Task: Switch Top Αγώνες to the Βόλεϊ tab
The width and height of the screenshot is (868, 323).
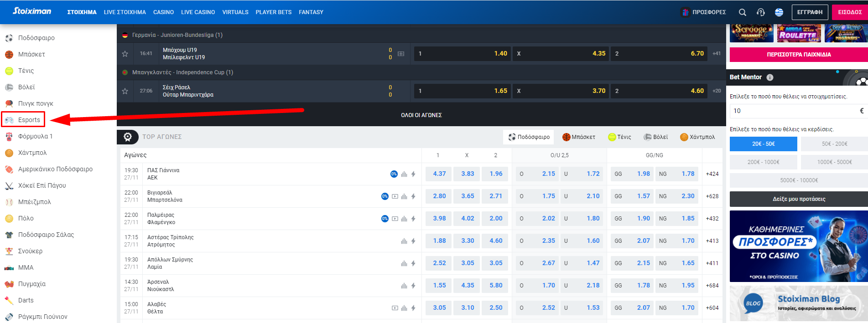Action: (x=655, y=137)
